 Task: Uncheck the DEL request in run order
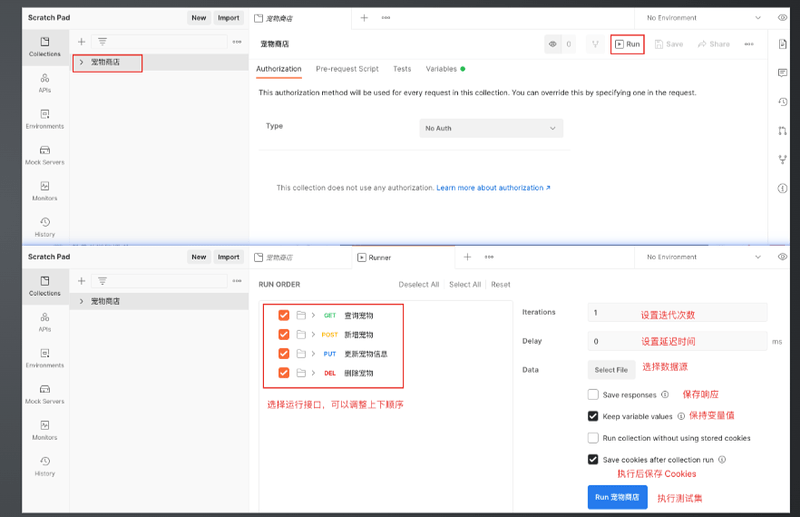[x=284, y=373]
